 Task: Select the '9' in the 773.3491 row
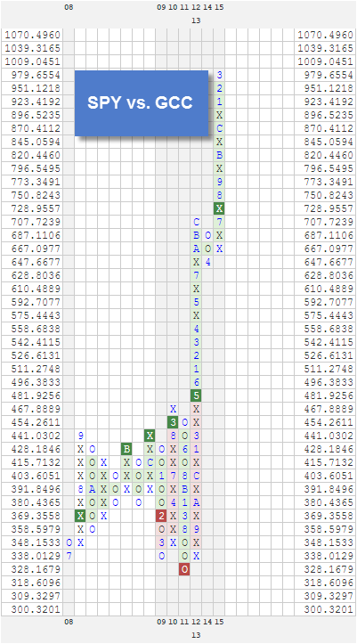(220, 182)
